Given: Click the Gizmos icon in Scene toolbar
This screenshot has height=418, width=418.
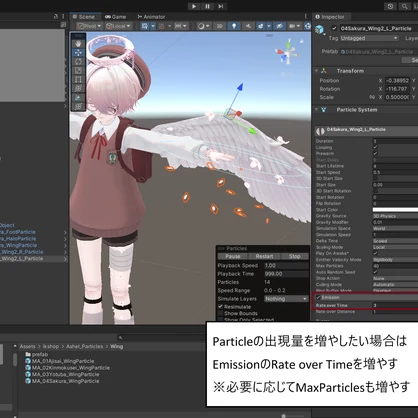Looking at the screenshot, I should [307, 26].
